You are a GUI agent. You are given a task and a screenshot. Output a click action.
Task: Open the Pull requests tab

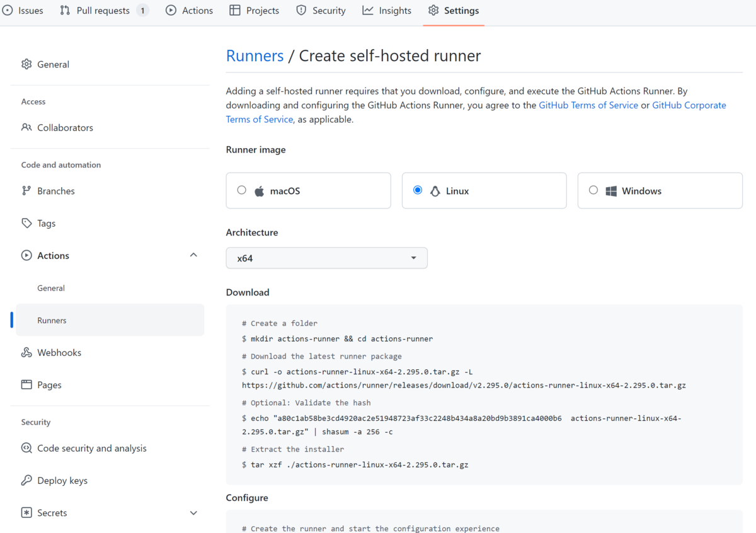[104, 11]
